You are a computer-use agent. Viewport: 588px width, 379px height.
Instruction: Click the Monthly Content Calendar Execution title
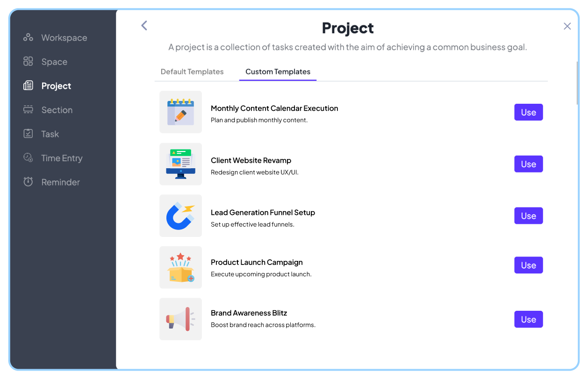(x=274, y=108)
